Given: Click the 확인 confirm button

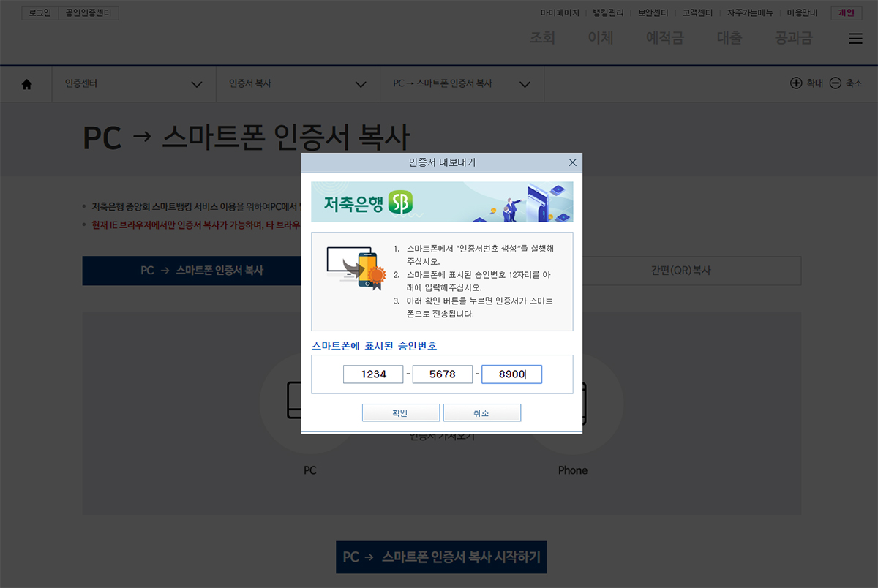Looking at the screenshot, I should [x=401, y=412].
